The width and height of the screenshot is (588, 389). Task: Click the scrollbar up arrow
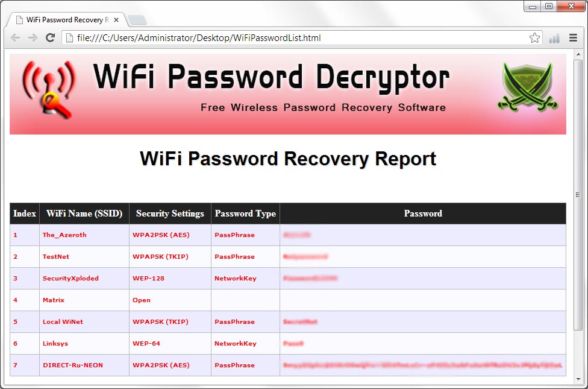tap(578, 55)
